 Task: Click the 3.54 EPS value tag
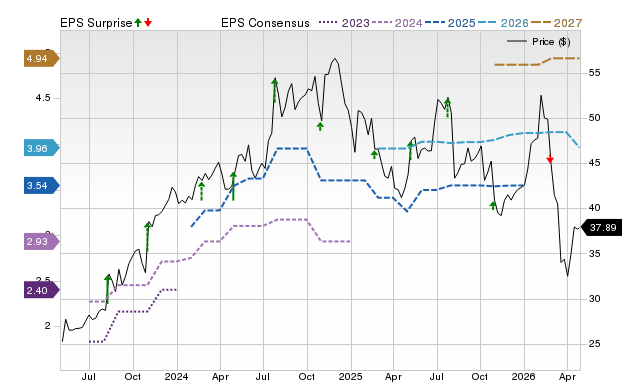pyautogui.click(x=41, y=186)
